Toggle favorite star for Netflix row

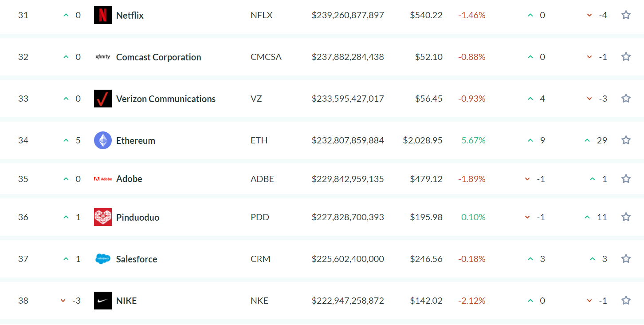pyautogui.click(x=626, y=15)
